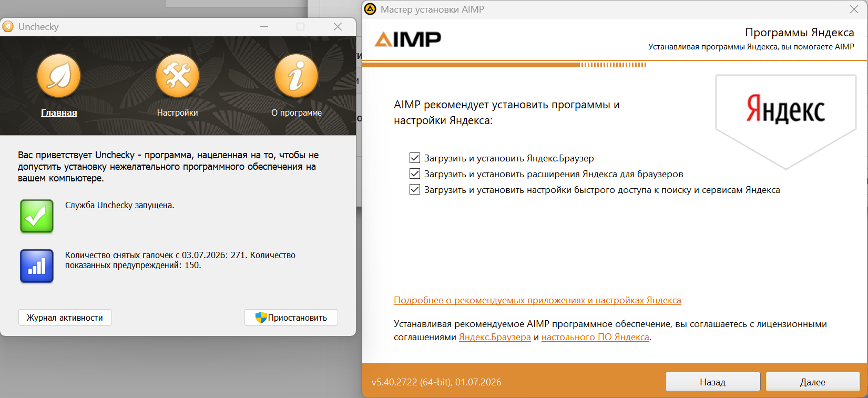Image resolution: width=868 pixels, height=398 pixels.
Task: Click Вас приветствует Unchecky welcome text
Action: click(168, 167)
